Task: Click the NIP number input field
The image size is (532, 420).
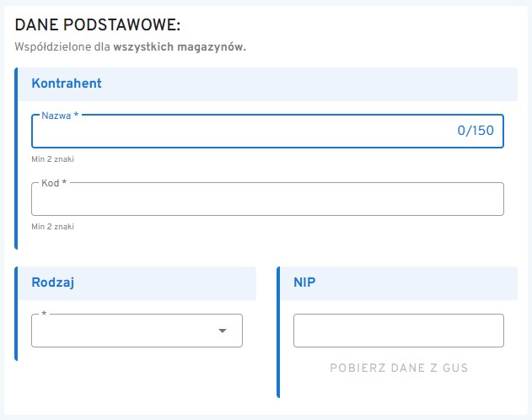Action: pos(398,331)
